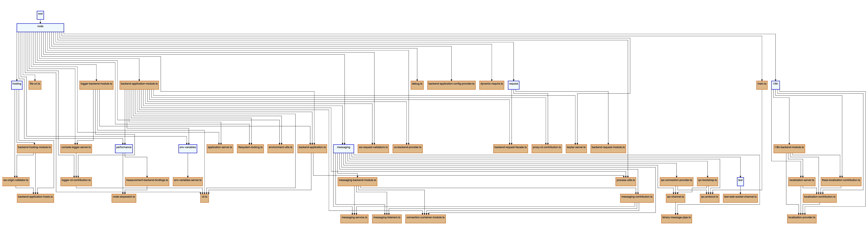This screenshot has width=868, height=244.
Task: Click backend-application-module.ts node
Action: [x=139, y=85]
